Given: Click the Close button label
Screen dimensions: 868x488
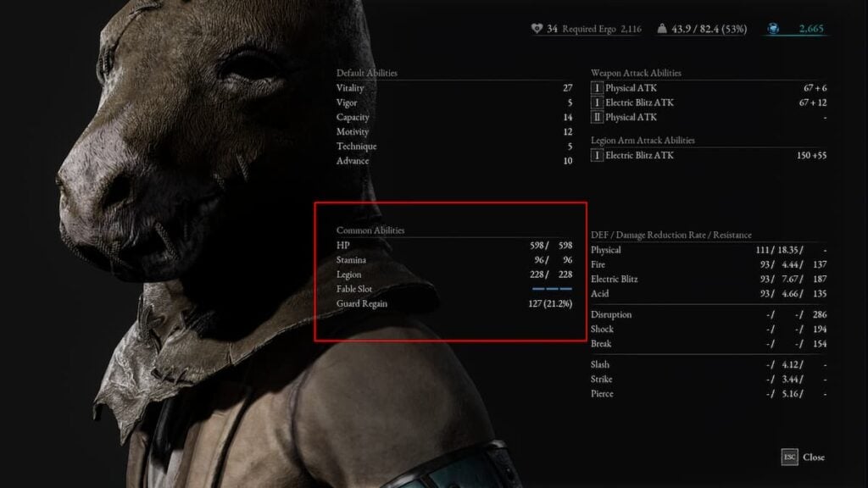Looking at the screenshot, I should point(814,457).
